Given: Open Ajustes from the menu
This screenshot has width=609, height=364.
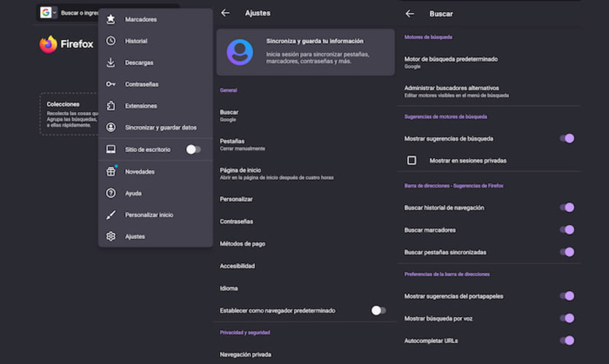Looking at the screenshot, I should (x=155, y=236).
